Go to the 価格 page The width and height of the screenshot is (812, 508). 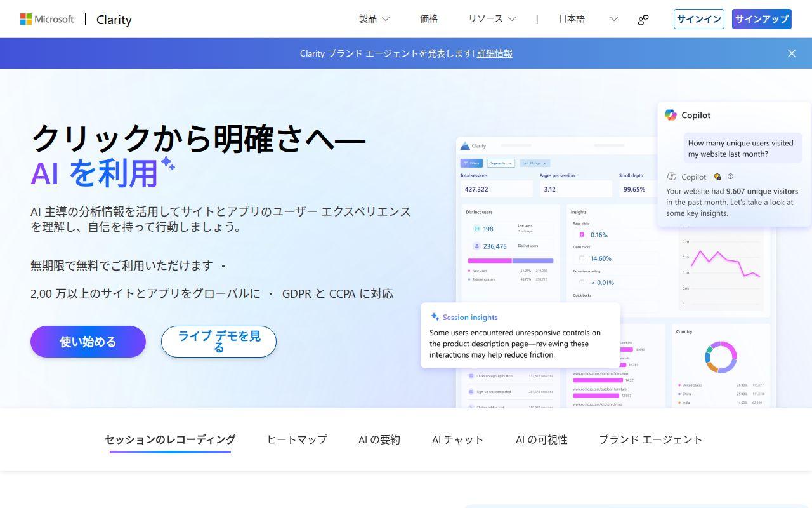(x=429, y=19)
